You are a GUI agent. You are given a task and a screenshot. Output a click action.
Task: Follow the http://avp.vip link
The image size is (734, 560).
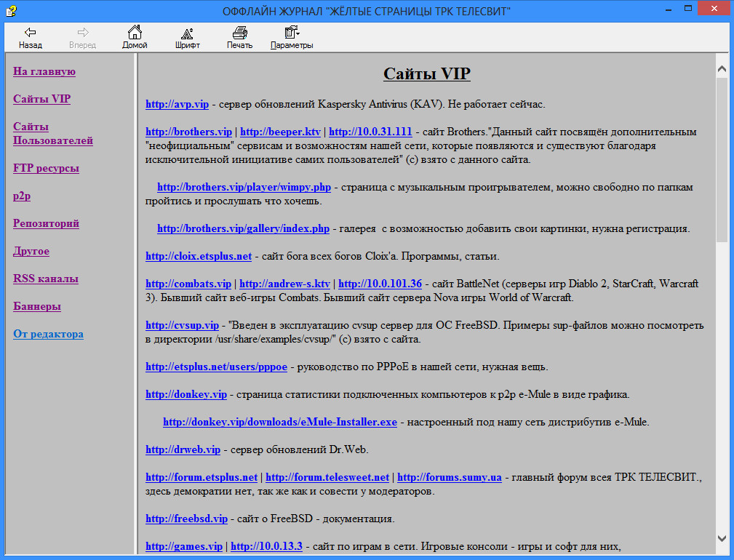pyautogui.click(x=177, y=104)
